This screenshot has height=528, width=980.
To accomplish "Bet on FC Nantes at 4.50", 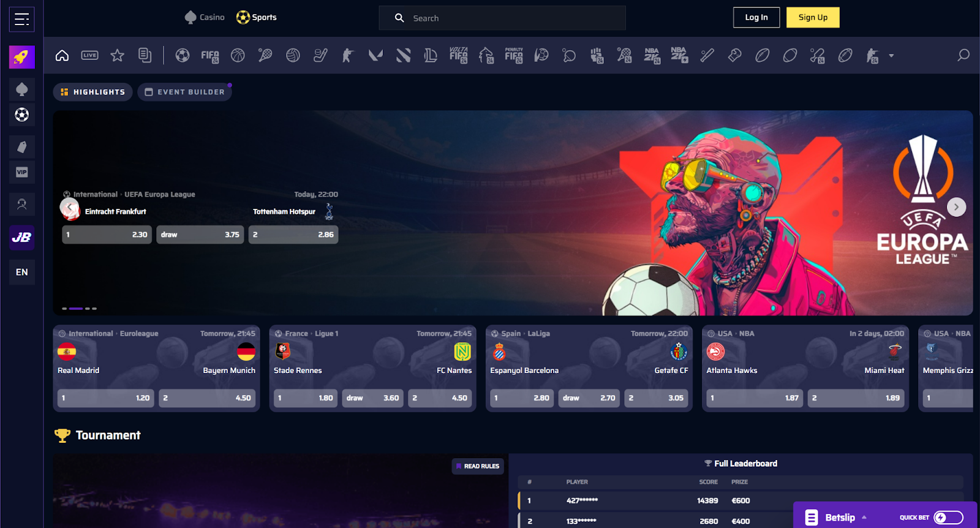I will pos(440,398).
